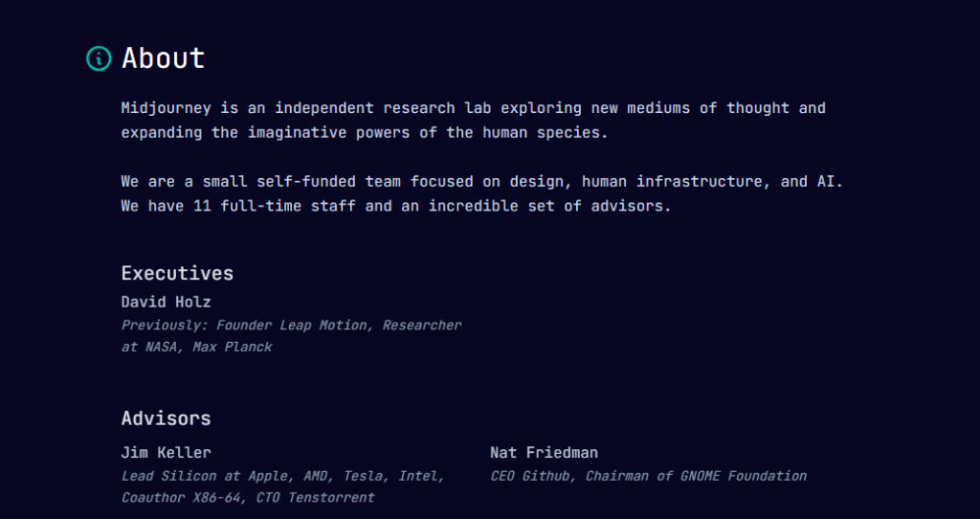
Task: Select the Advisors section heading
Action: click(167, 418)
